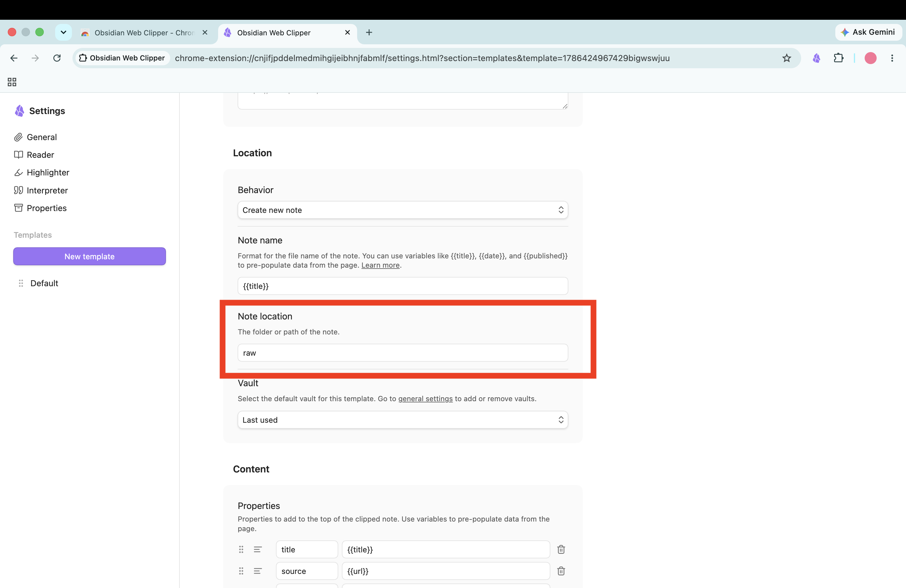This screenshot has width=906, height=588.
Task: Edit the {{title}} property value field
Action: [446, 550]
